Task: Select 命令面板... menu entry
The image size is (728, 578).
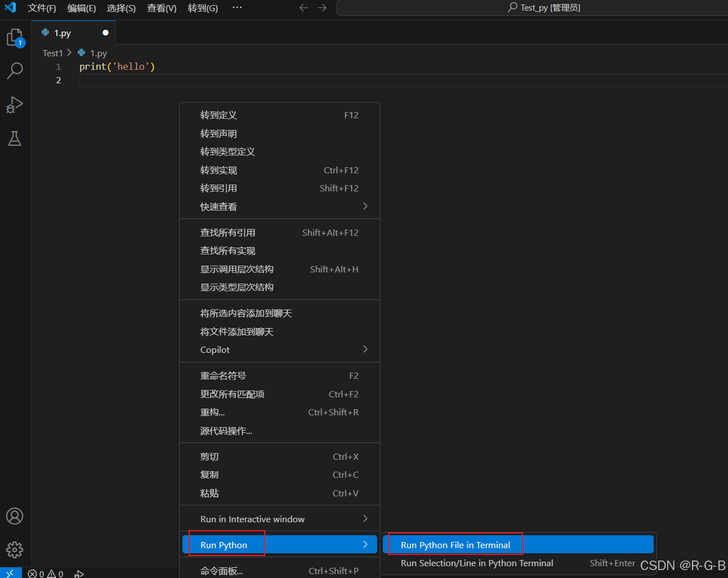Action: click(x=280, y=571)
